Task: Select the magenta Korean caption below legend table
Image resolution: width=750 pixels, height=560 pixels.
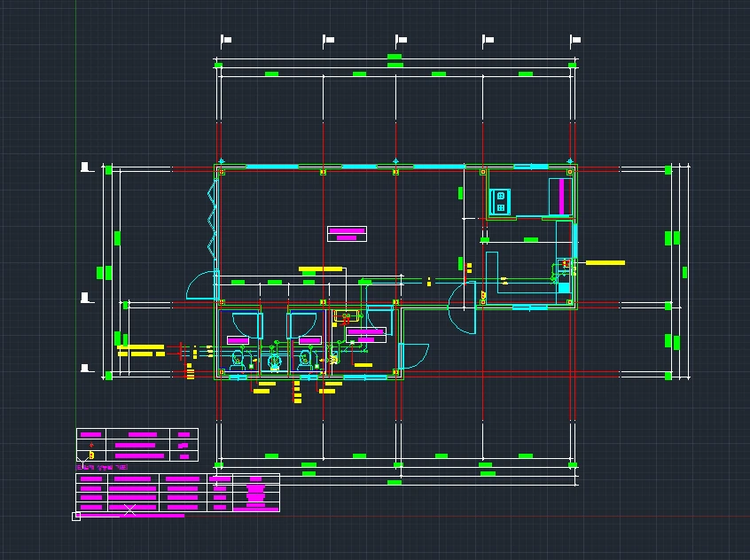Action: point(102,466)
